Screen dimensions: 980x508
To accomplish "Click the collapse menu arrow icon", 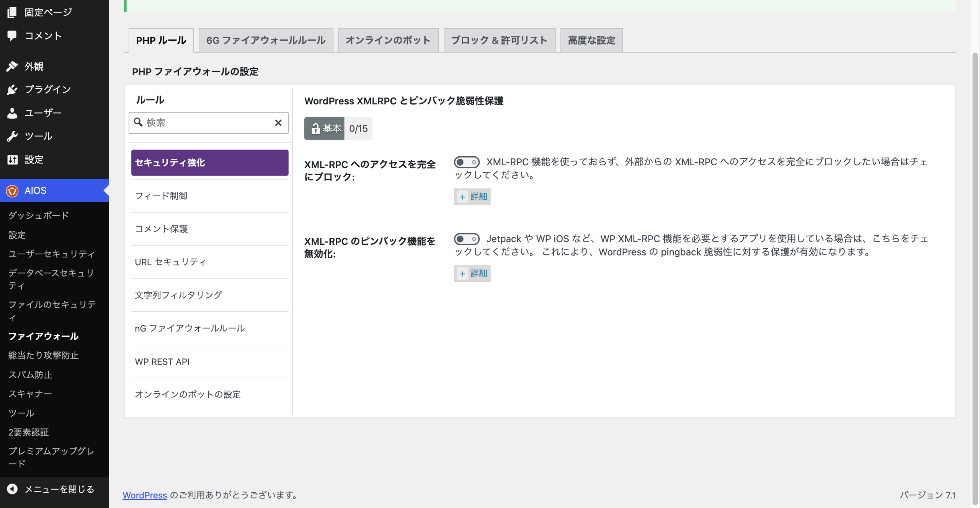I will pos(12,489).
